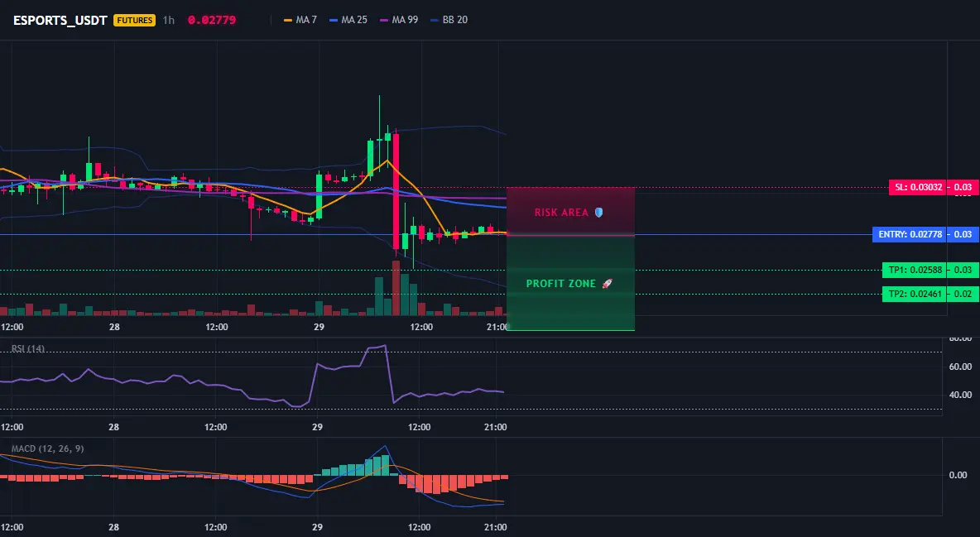
Task: Click the rocket icon beside PROFIT ZONE
Action: tap(607, 284)
